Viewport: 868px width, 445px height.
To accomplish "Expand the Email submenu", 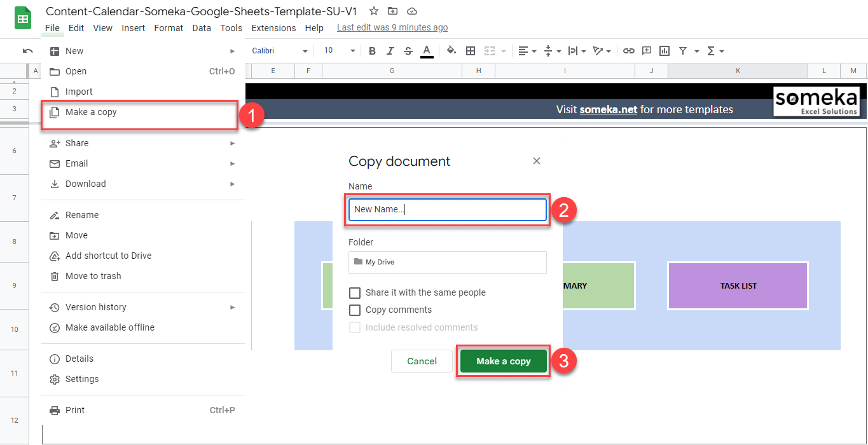I will pyautogui.click(x=143, y=163).
